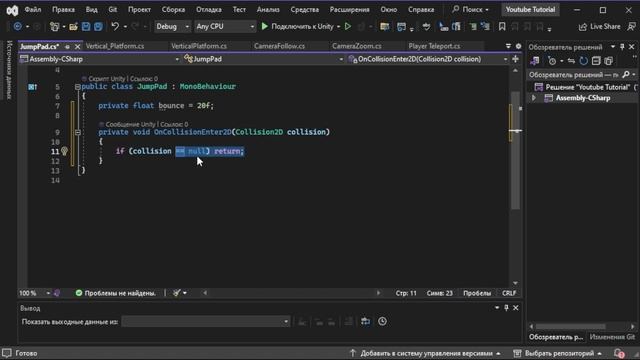
Task: Open the show output from dropdown
Action: pos(206,322)
